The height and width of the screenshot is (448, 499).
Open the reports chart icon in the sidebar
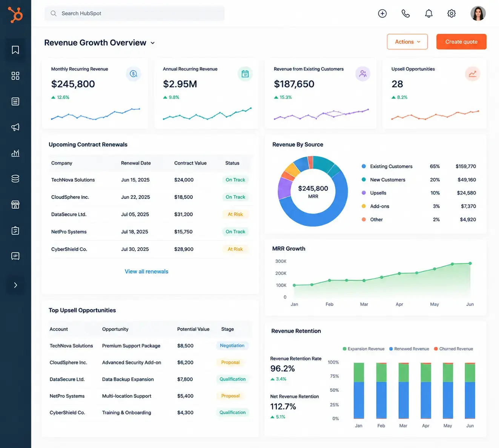coord(15,153)
